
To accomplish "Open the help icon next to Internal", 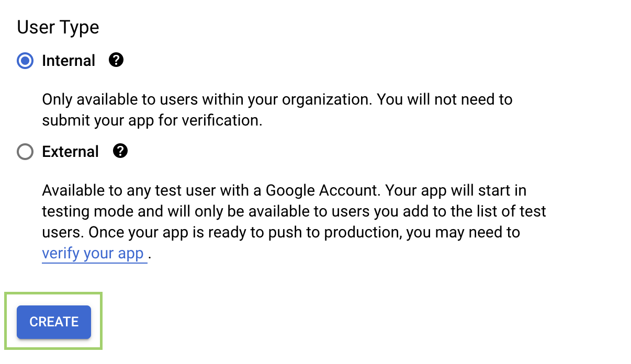I will [116, 61].
